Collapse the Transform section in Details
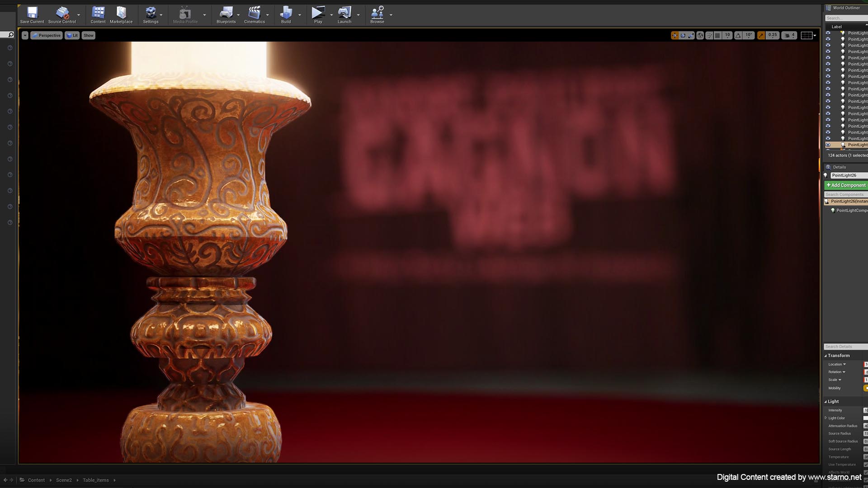This screenshot has height=488, width=868. [x=826, y=356]
